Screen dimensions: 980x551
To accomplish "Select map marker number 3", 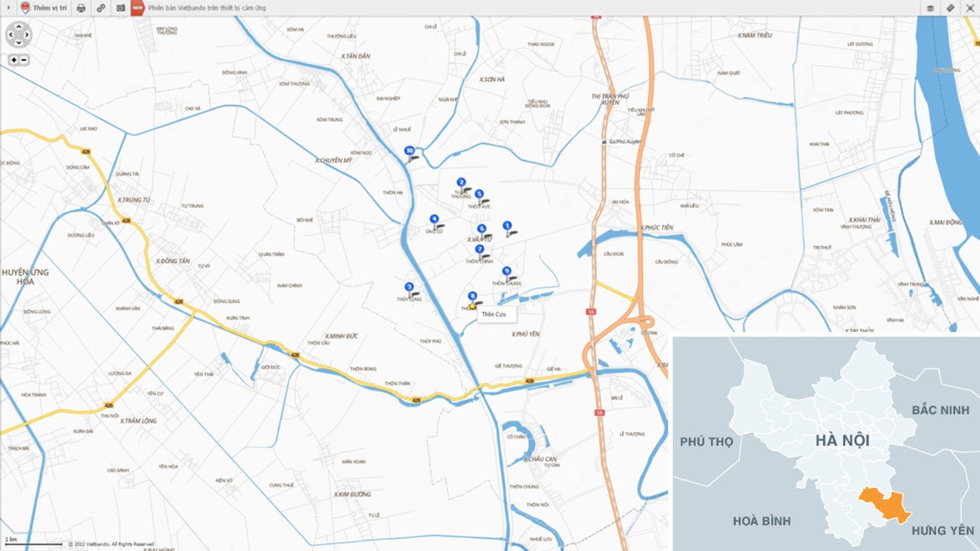I will tap(409, 287).
